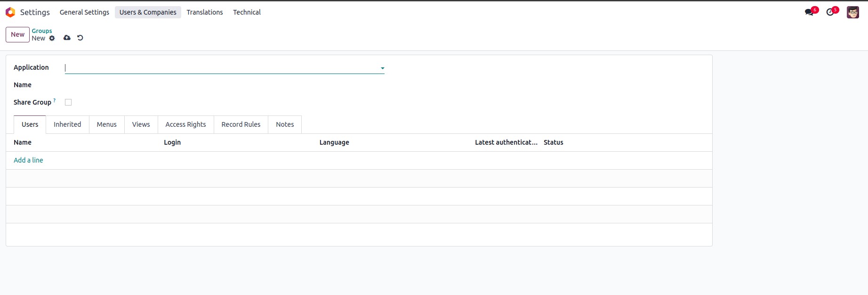Viewport: 868px width, 295px height.
Task: Open the General Settings menu
Action: tap(84, 12)
